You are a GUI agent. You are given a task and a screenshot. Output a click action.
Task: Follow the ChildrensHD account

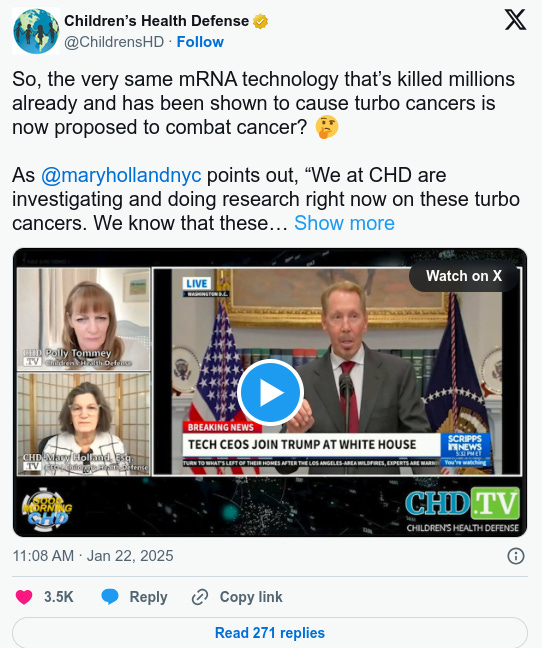(x=200, y=42)
